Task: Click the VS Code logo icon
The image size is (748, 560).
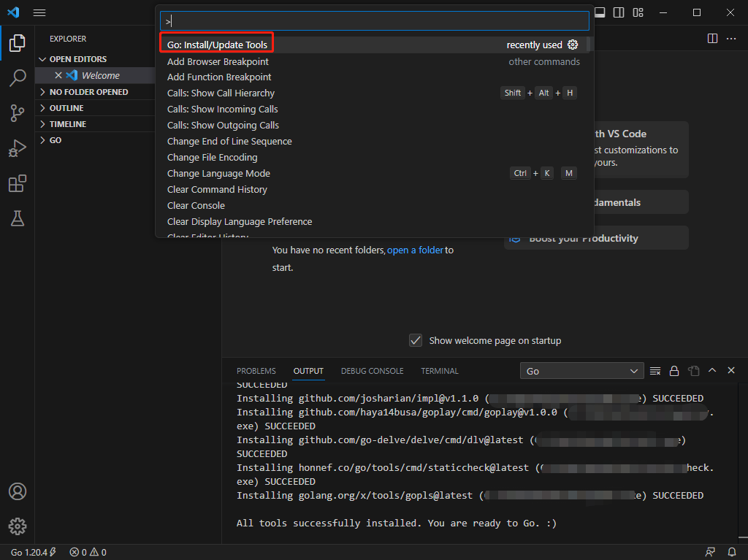Action: 13,12
